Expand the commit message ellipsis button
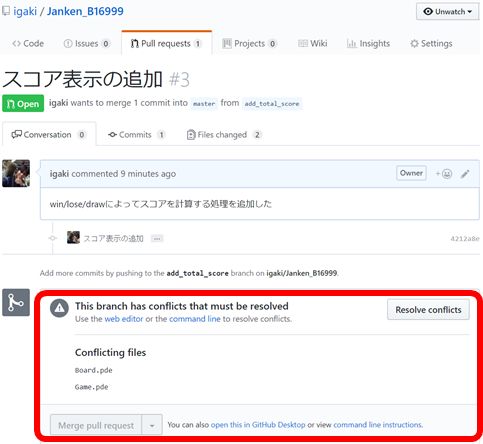The image size is (483, 444). coord(157,239)
